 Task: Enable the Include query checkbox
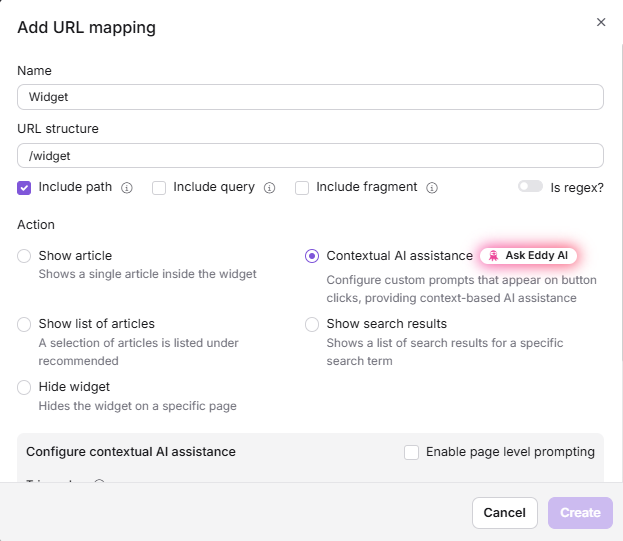[x=159, y=188]
